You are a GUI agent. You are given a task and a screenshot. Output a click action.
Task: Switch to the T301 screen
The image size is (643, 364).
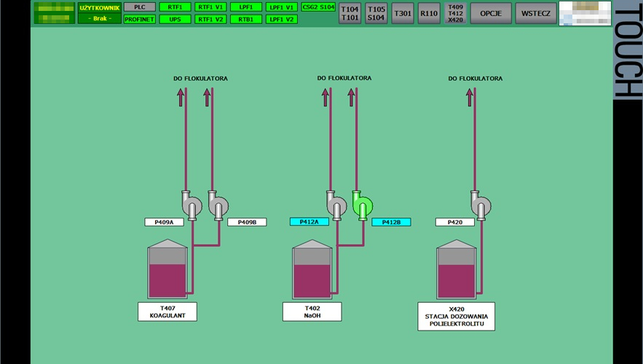[x=402, y=13]
